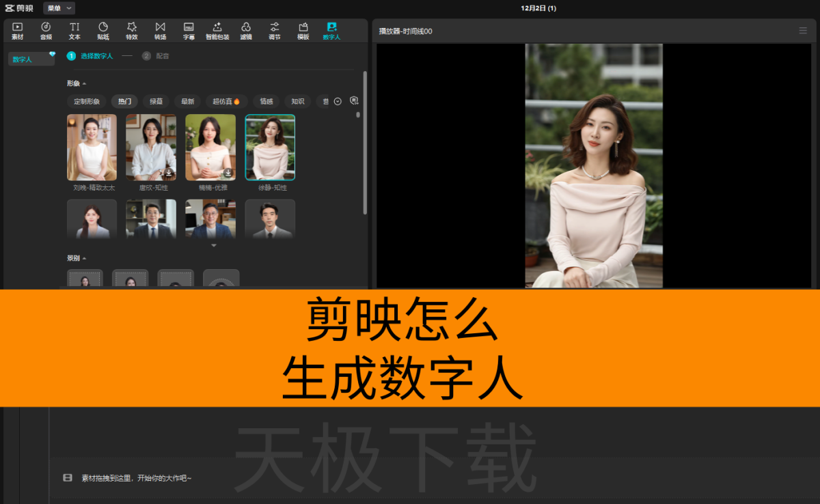Open the 转场 transitions panel
The height and width of the screenshot is (504, 820).
click(x=160, y=31)
